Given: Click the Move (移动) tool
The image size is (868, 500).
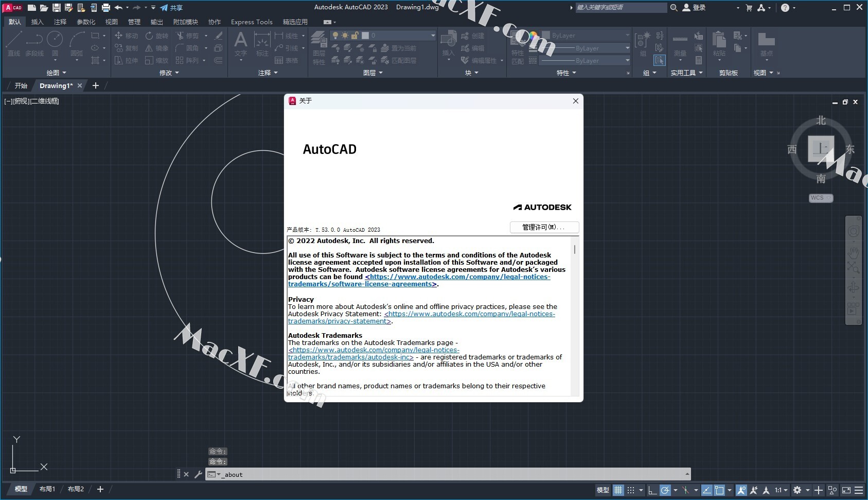Looking at the screenshot, I should [126, 36].
